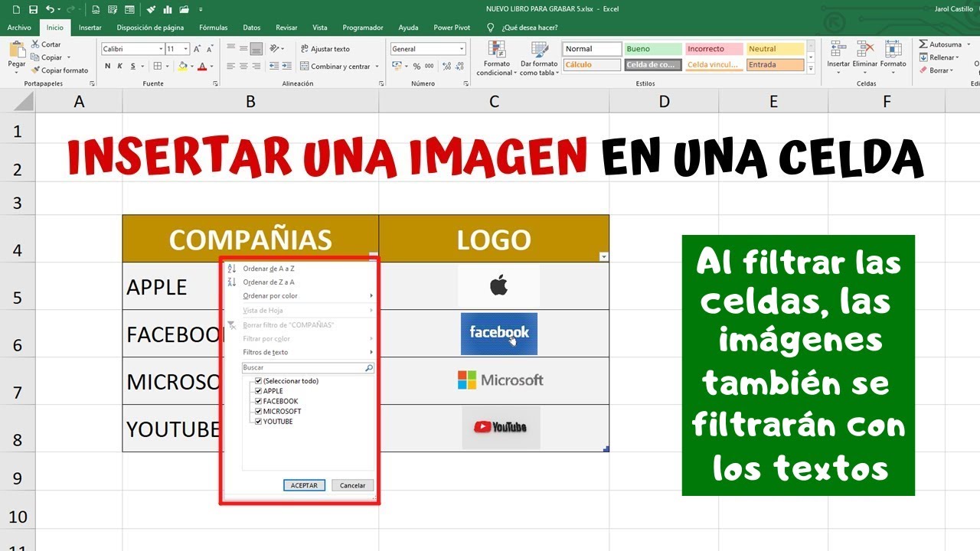Screen dimensions: 980x551
Task: Open the General number format dropdown
Action: (462, 49)
